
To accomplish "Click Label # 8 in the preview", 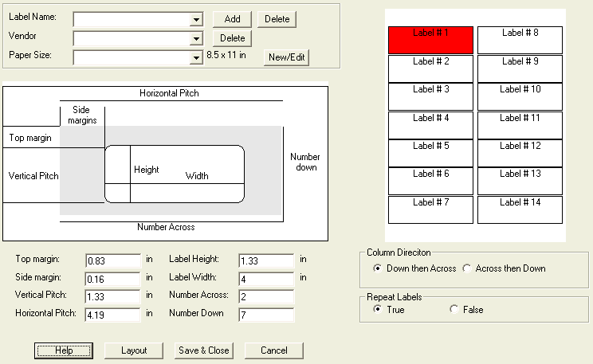I will tap(520, 40).
